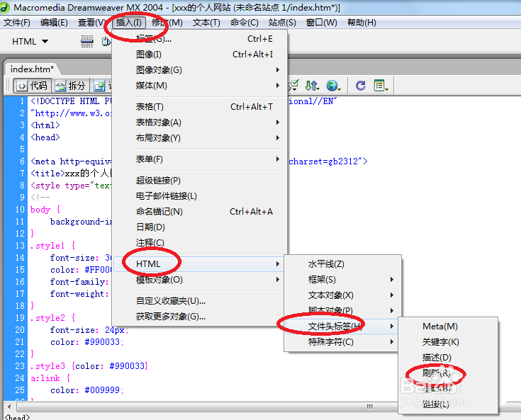The image size is (521, 420).
Task: Click code line 3 '<html>'
Action: coord(45,125)
